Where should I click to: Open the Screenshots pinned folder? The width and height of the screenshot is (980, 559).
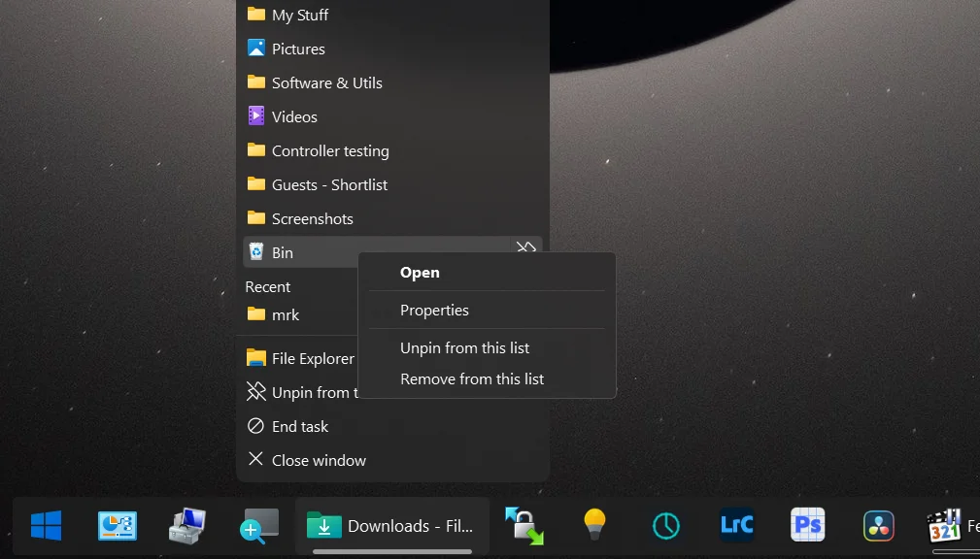(x=392, y=218)
